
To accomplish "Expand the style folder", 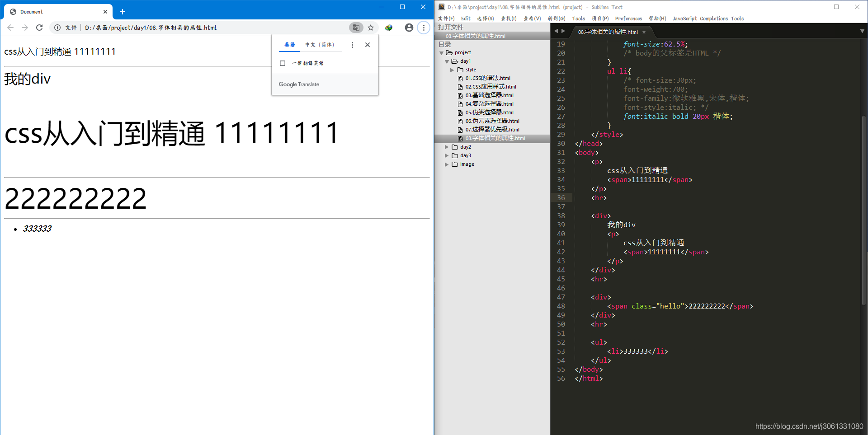I will click(x=452, y=70).
